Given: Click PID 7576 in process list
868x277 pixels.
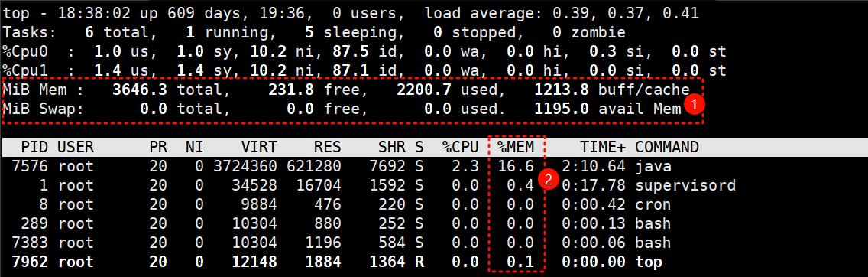Looking at the screenshot, I should [29, 166].
